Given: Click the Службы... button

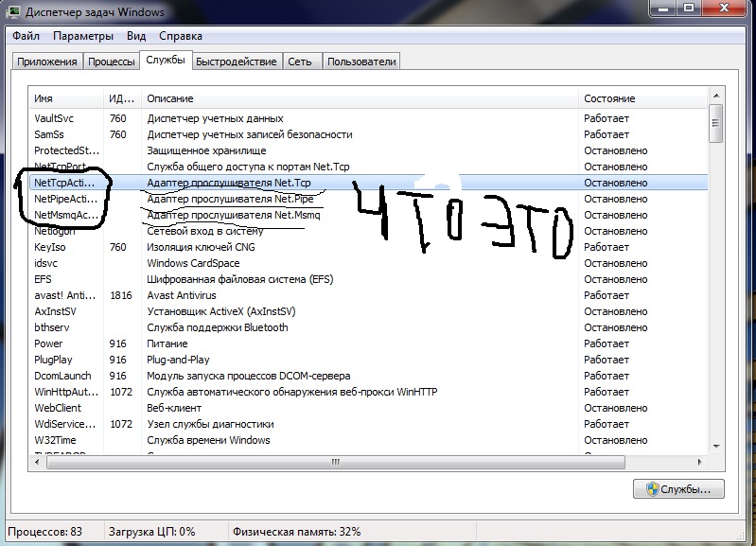Looking at the screenshot, I should click(x=678, y=489).
